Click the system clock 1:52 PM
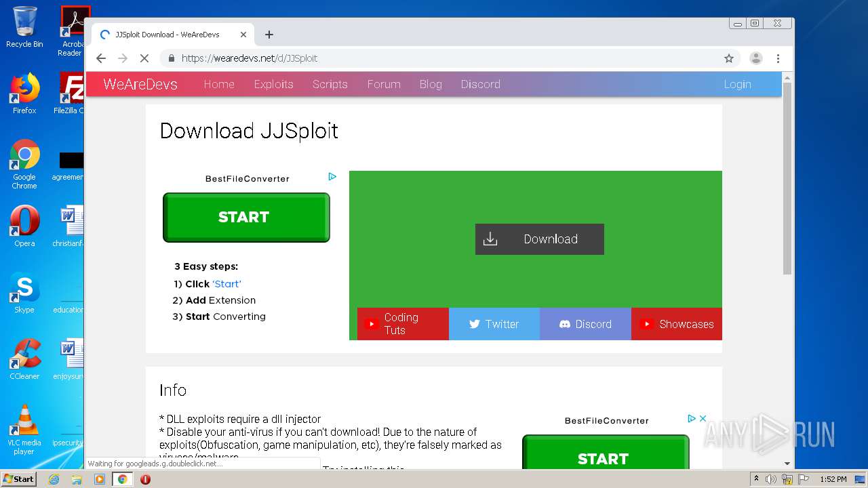Screen dimensions: 868x488 pos(833,479)
